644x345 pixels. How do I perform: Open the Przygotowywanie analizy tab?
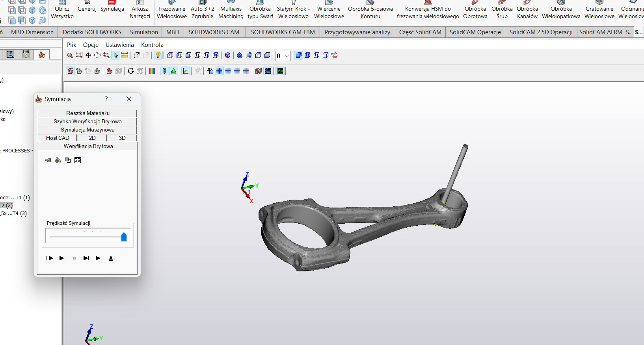(x=357, y=32)
